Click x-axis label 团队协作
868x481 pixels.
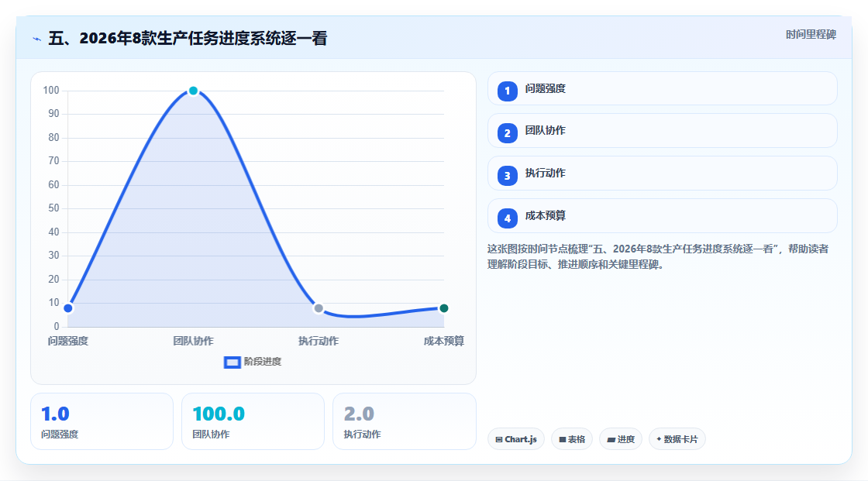coord(193,341)
